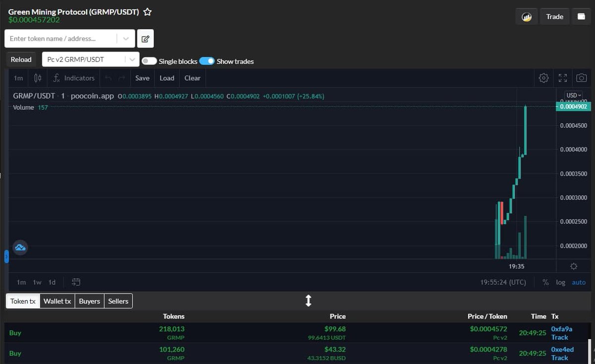595x364 pixels.
Task: Click the 19:55:24 (UTC) timezone label
Action: [x=503, y=282]
